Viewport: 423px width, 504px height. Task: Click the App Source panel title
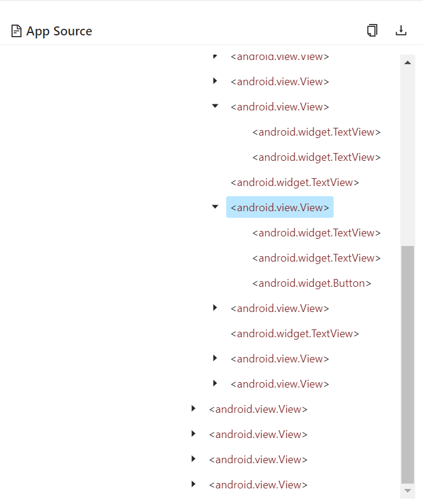click(59, 31)
